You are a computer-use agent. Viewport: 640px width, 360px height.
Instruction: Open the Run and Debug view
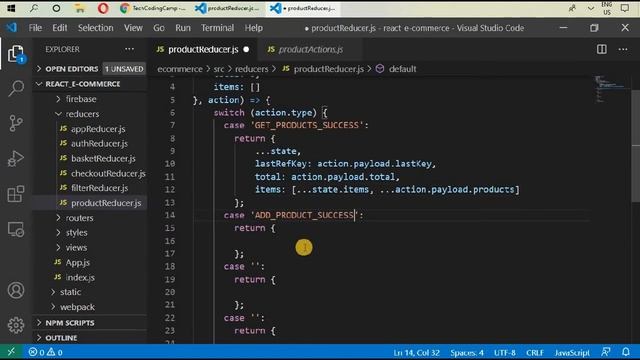(x=16, y=158)
